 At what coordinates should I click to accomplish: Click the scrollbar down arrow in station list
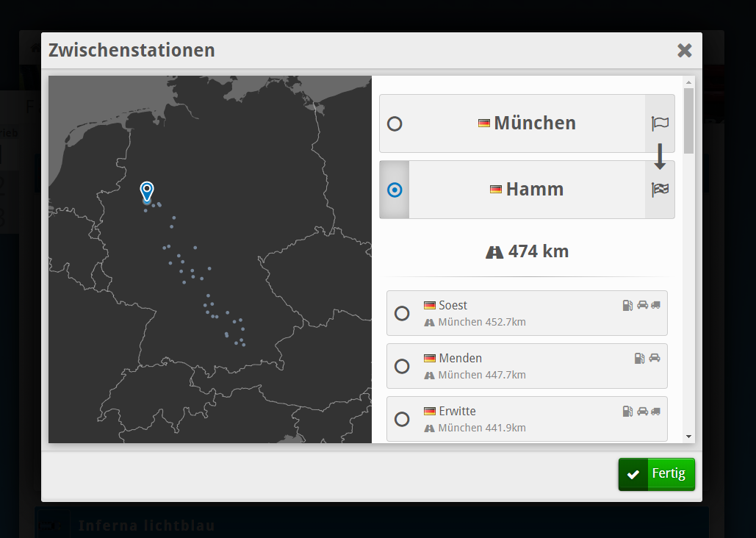688,436
